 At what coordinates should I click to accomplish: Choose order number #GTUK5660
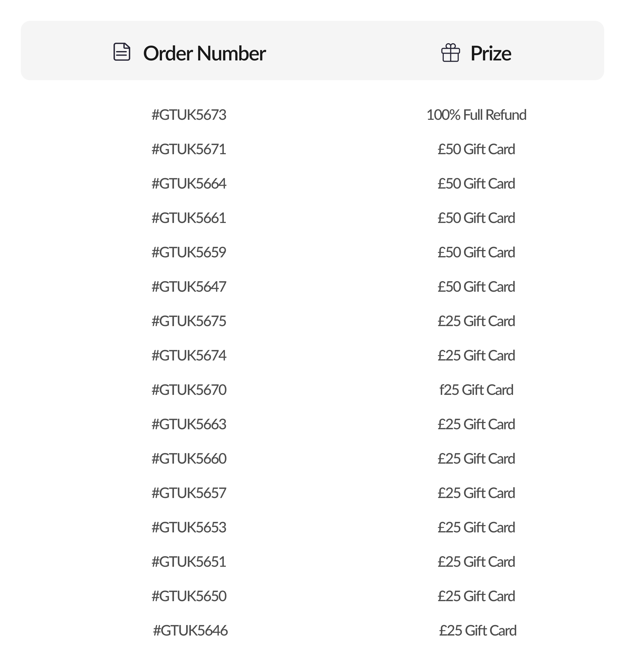(x=189, y=459)
